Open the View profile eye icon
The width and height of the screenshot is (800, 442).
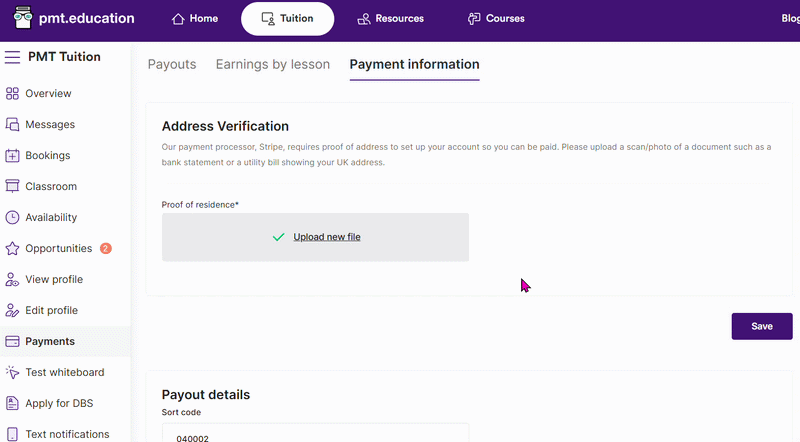tap(12, 280)
